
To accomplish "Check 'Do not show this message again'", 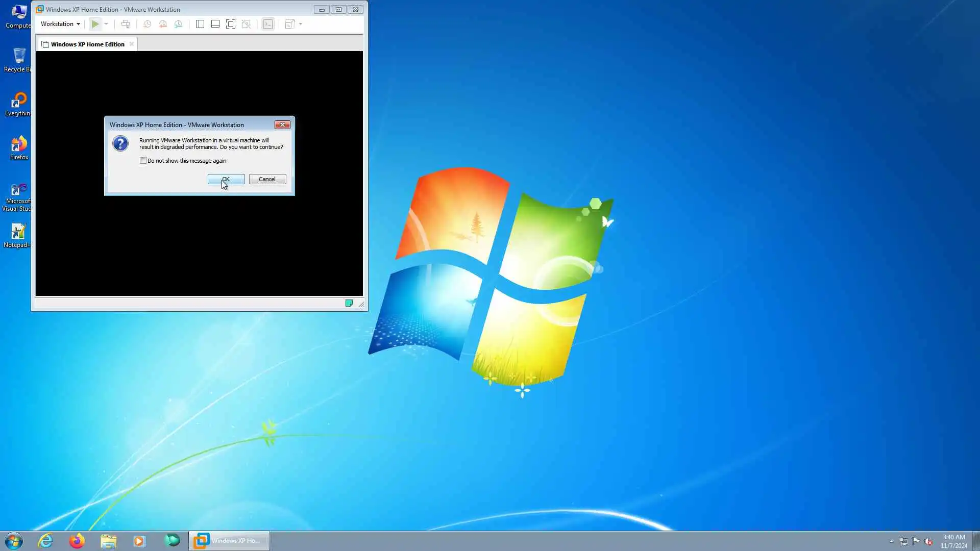I will tap(143, 161).
